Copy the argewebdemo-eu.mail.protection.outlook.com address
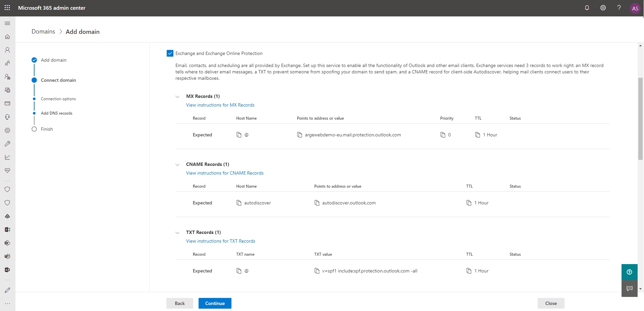 click(x=300, y=135)
